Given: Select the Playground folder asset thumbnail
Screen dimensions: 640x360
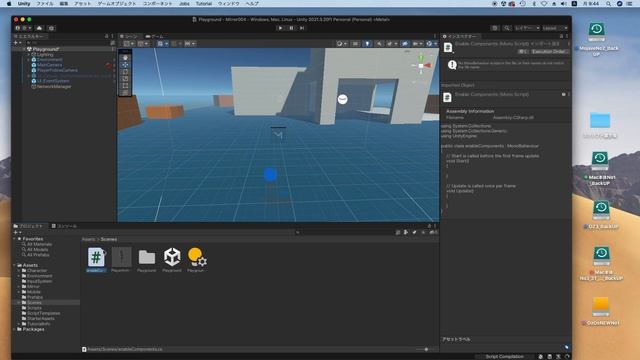Looking at the screenshot, I should (x=147, y=260).
